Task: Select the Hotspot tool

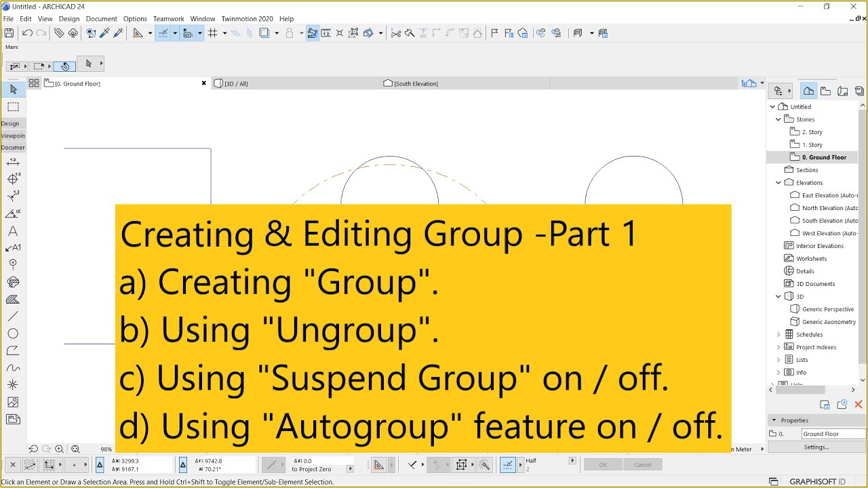Action: coord(13,385)
